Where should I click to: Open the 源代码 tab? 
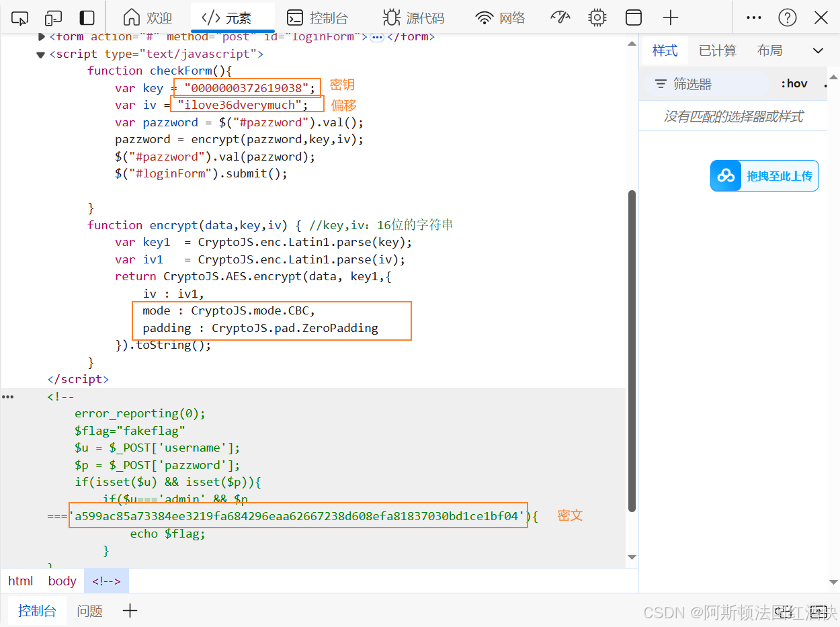click(x=413, y=17)
